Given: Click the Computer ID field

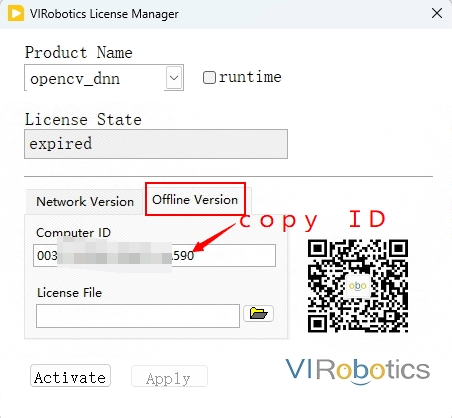Looking at the screenshot, I should (154, 256).
